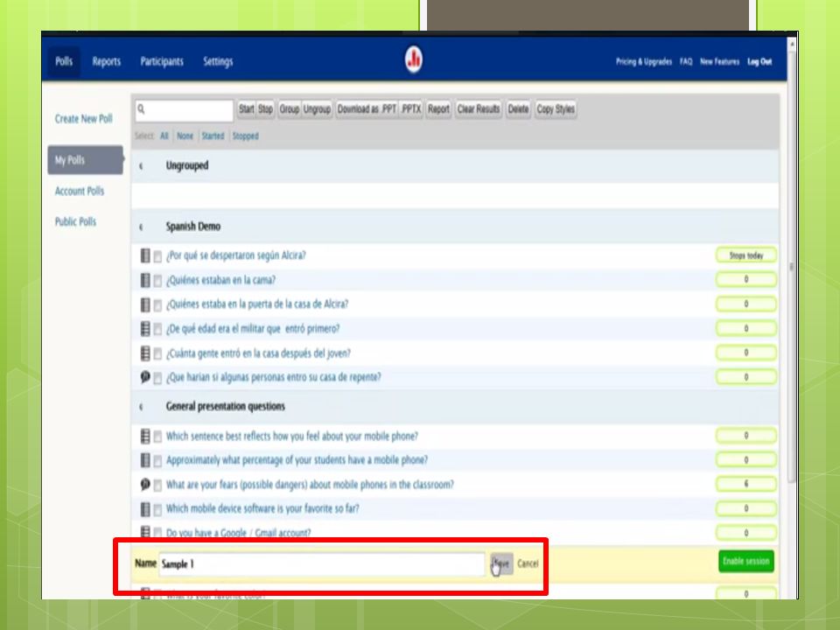The width and height of the screenshot is (840, 630).
Task: Click the Group button
Action: coord(290,109)
